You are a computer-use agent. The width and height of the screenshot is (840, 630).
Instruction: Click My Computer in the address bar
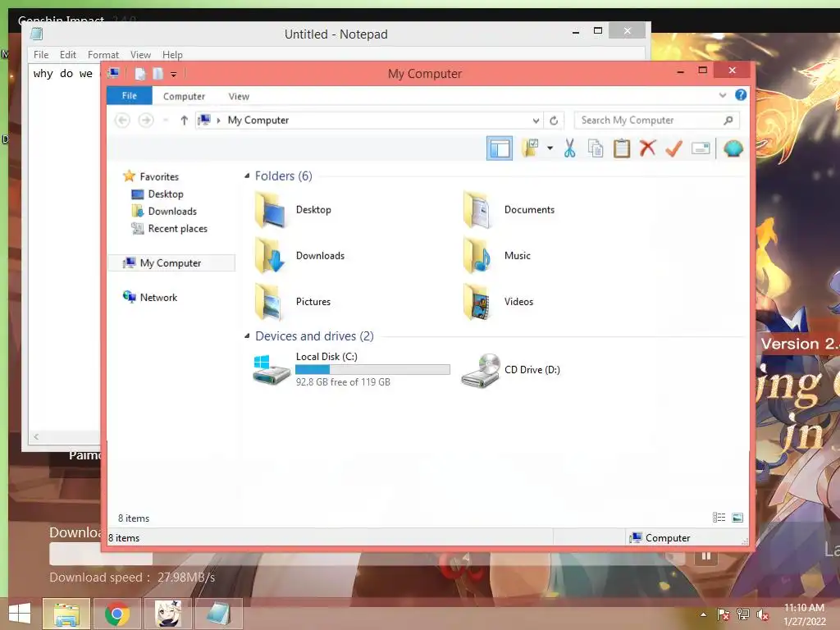coord(258,120)
